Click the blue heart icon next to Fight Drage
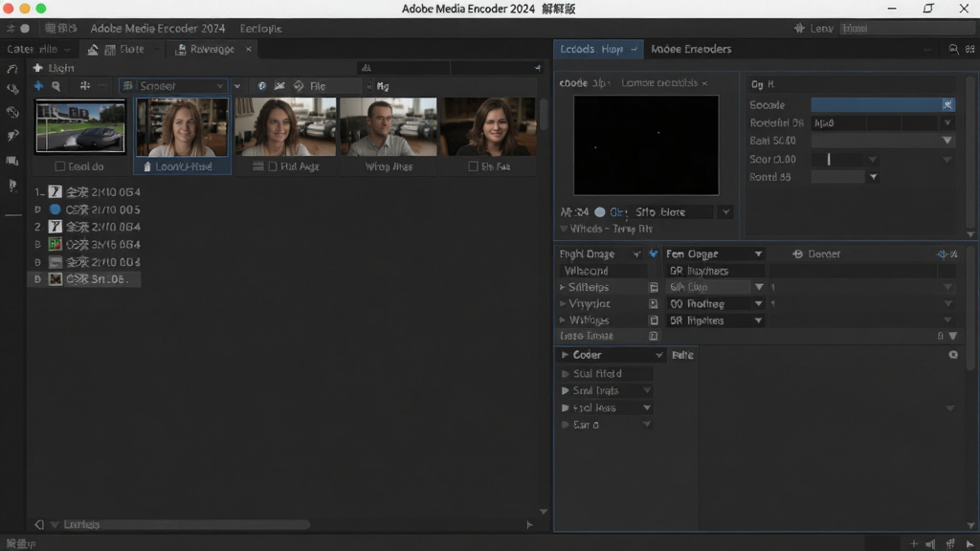980x551 pixels. (653, 253)
